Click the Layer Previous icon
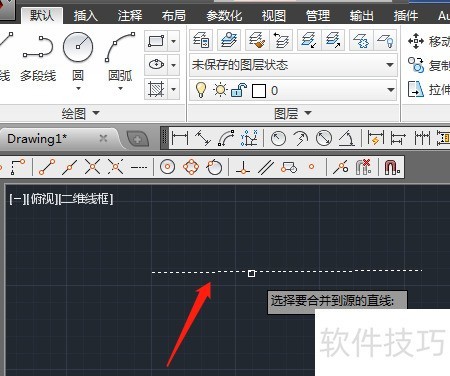Screen dimensions: 450x376 pos(281,40)
